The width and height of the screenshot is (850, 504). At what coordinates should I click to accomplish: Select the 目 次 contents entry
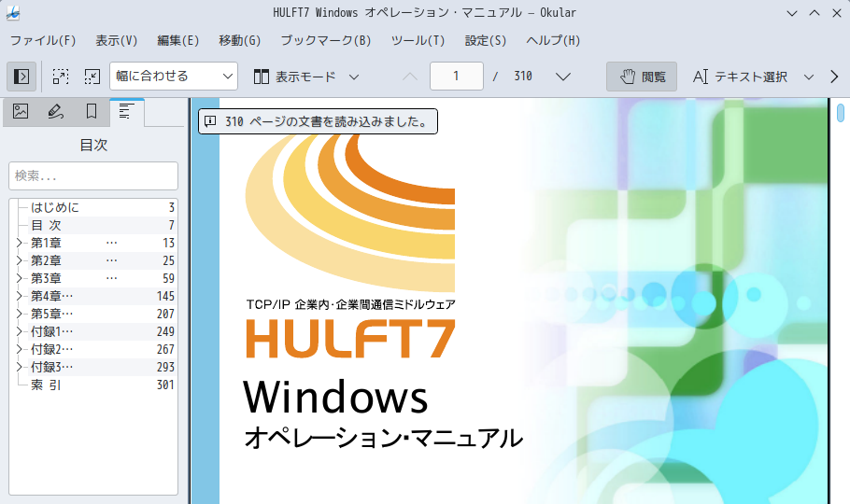[x=46, y=225]
